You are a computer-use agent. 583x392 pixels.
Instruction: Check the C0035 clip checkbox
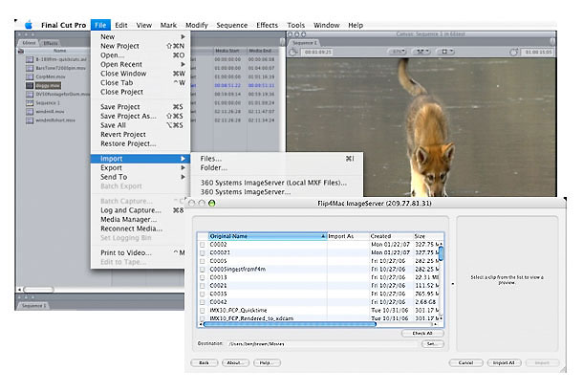203,294
